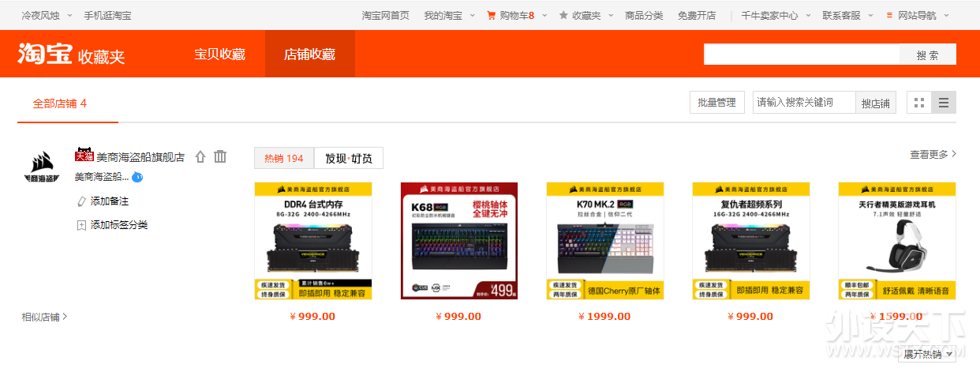The width and height of the screenshot is (980, 372).
Task: Expand the 网站导航 dropdown
Action: point(947,15)
